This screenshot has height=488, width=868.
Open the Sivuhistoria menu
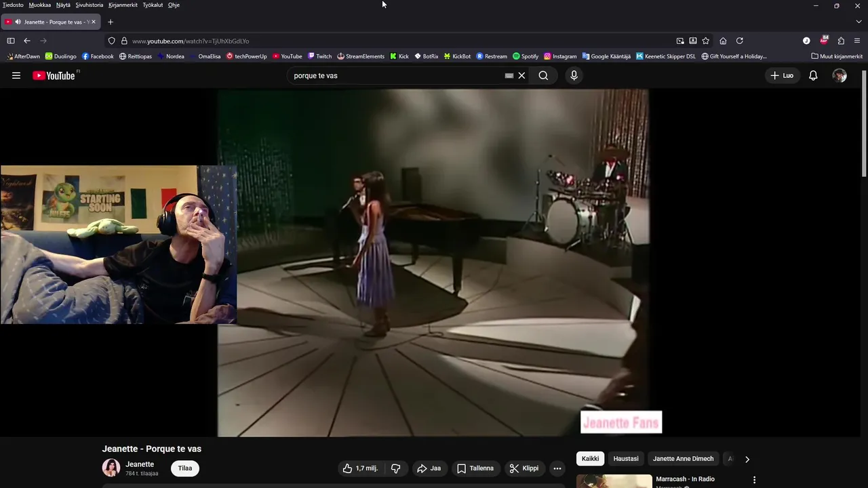click(90, 5)
